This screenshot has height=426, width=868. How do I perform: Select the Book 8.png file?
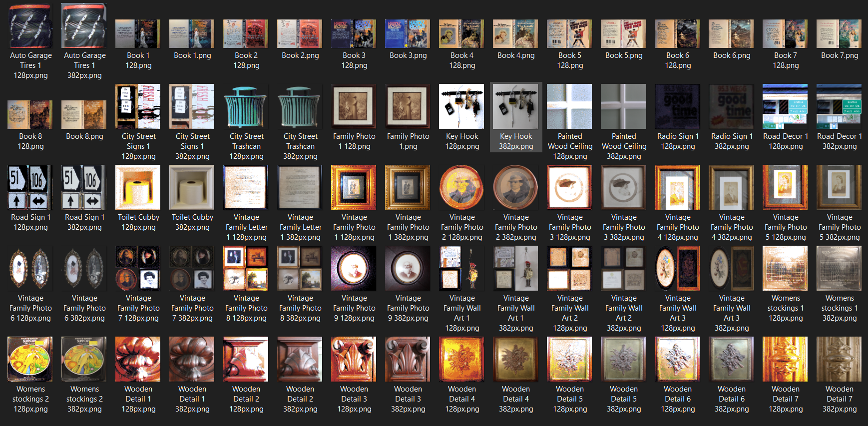click(x=84, y=114)
